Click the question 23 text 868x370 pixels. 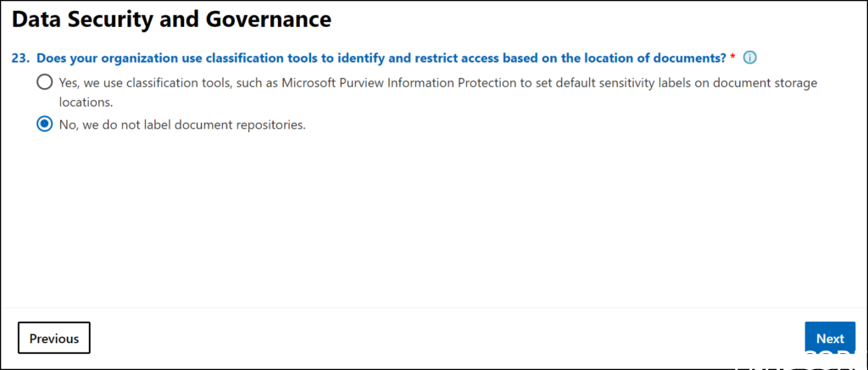point(381,58)
